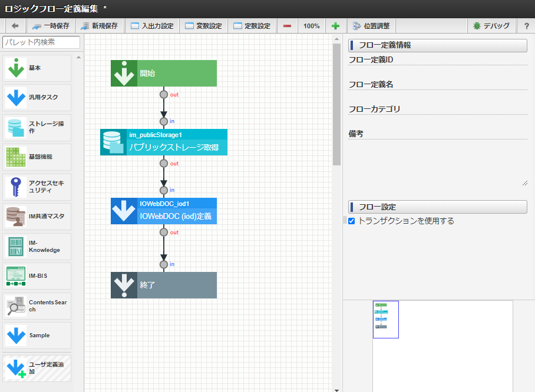The image size is (535, 392).
Task: Start デバッグ debug mode
Action: tap(491, 26)
